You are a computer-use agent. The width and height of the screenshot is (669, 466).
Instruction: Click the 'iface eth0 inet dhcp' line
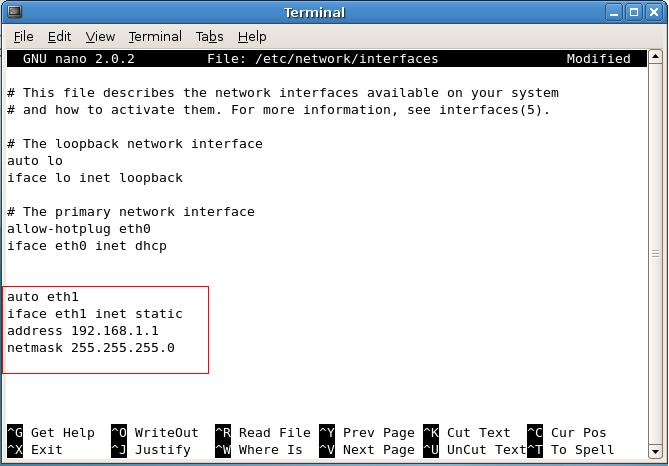(x=87, y=246)
